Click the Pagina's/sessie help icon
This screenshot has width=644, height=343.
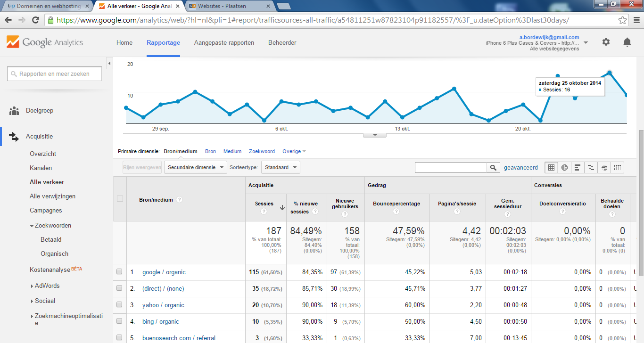[x=457, y=212]
